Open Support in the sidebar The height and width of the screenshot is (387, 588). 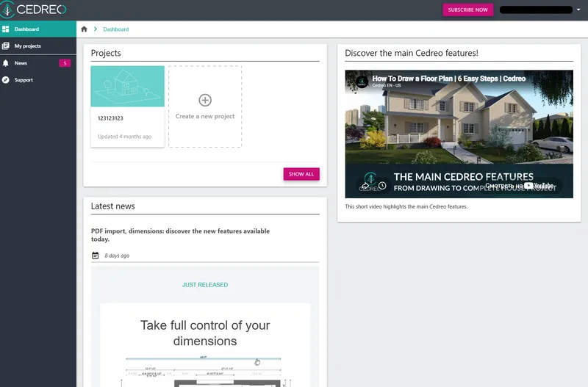[x=38, y=80]
